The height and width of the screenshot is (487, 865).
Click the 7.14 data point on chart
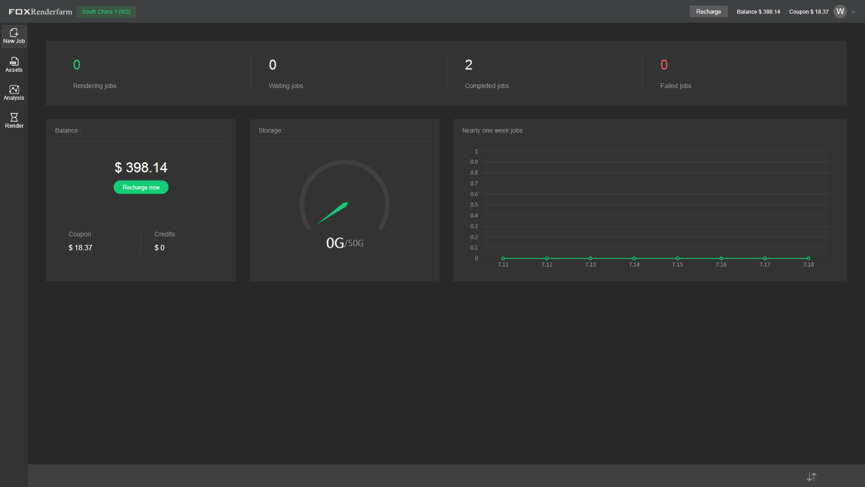pos(634,258)
